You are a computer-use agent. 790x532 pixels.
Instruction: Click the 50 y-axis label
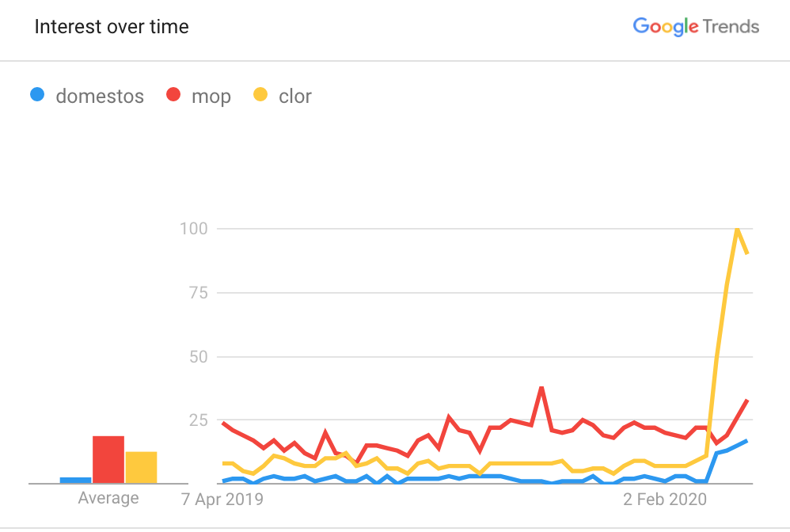point(199,357)
